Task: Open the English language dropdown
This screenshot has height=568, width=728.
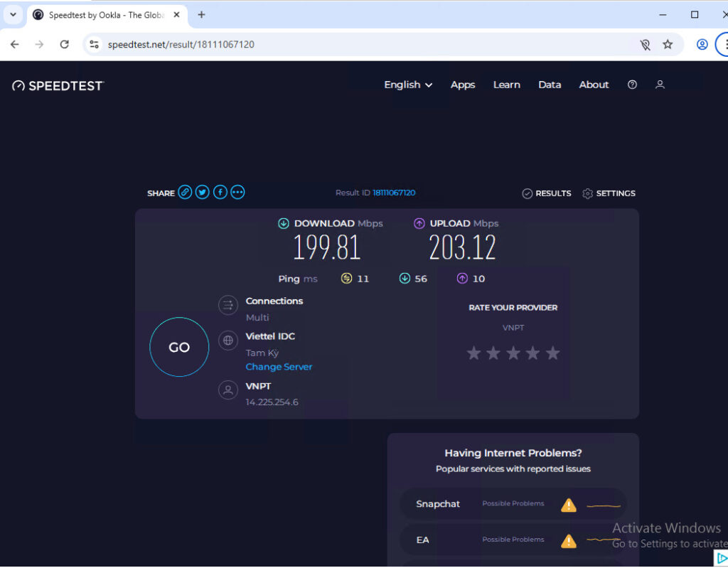Action: 408,85
